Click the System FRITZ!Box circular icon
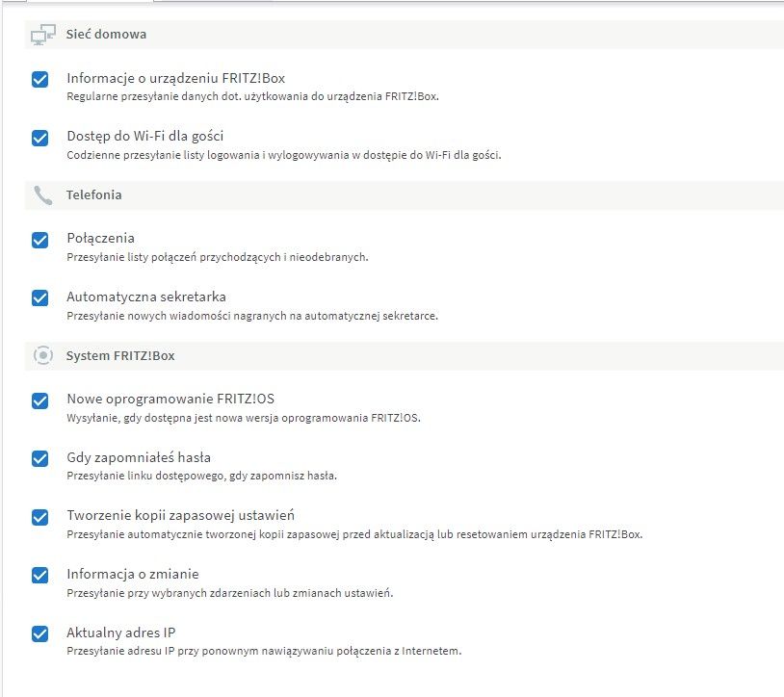The height and width of the screenshot is (697, 784). [x=43, y=356]
